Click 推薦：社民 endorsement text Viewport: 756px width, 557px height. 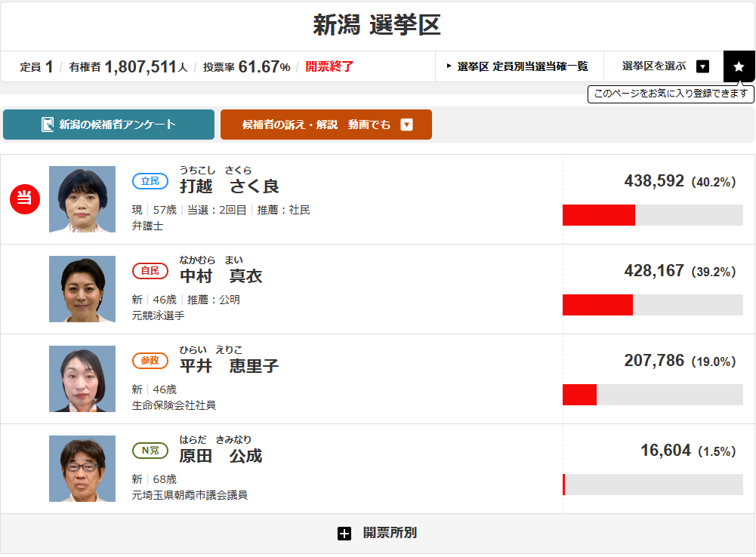[x=283, y=210]
